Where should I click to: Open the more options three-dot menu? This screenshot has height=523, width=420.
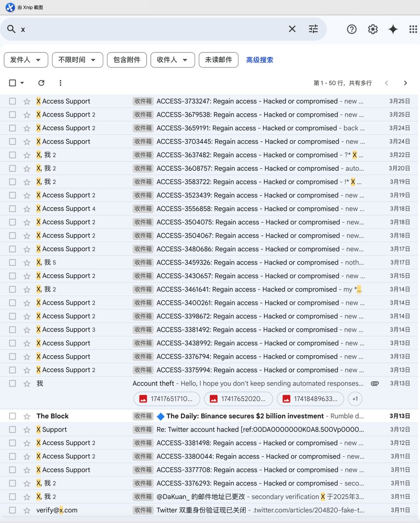click(61, 83)
